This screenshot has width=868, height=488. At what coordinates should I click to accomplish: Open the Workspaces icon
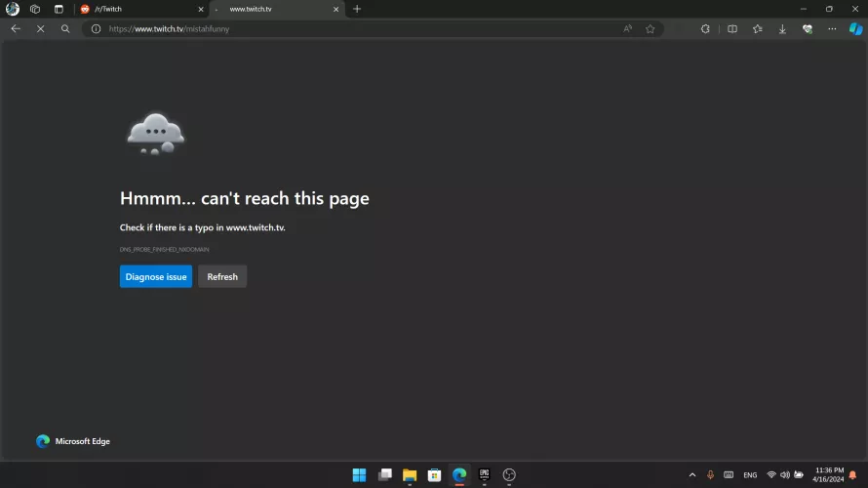(35, 9)
